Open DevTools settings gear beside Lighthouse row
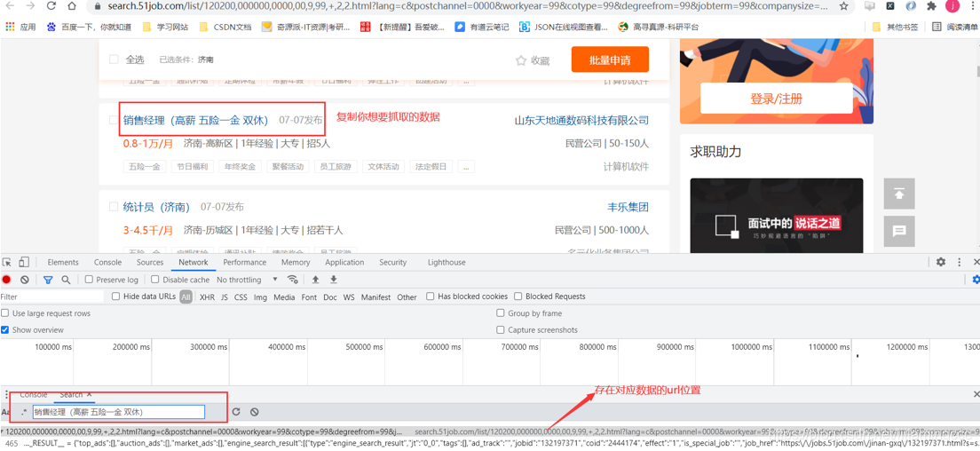This screenshot has width=980, height=451. point(941,262)
